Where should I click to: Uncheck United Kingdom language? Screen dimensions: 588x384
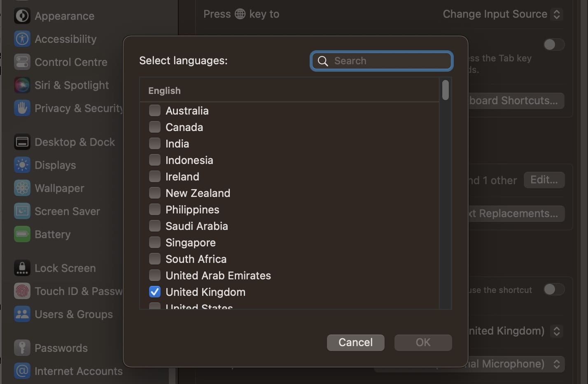click(x=154, y=292)
